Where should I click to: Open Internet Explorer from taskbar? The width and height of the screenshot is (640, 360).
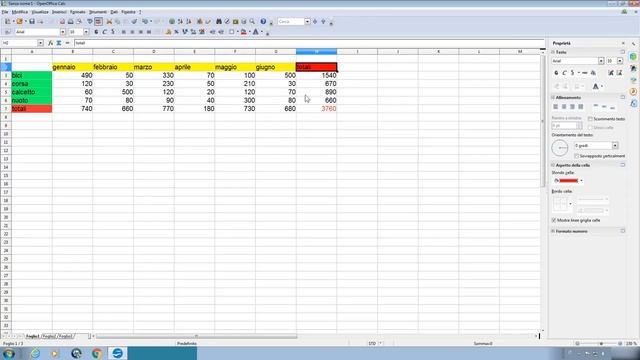tap(35, 353)
